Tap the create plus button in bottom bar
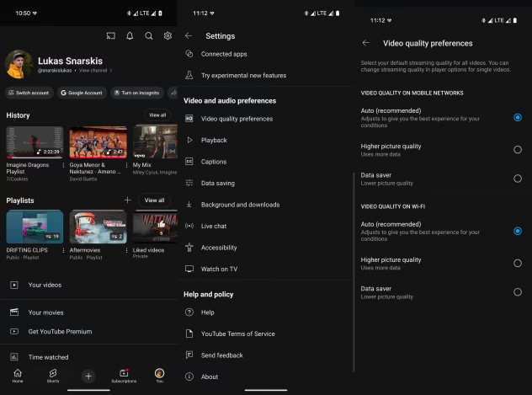The height and width of the screenshot is (395, 532). point(88,376)
